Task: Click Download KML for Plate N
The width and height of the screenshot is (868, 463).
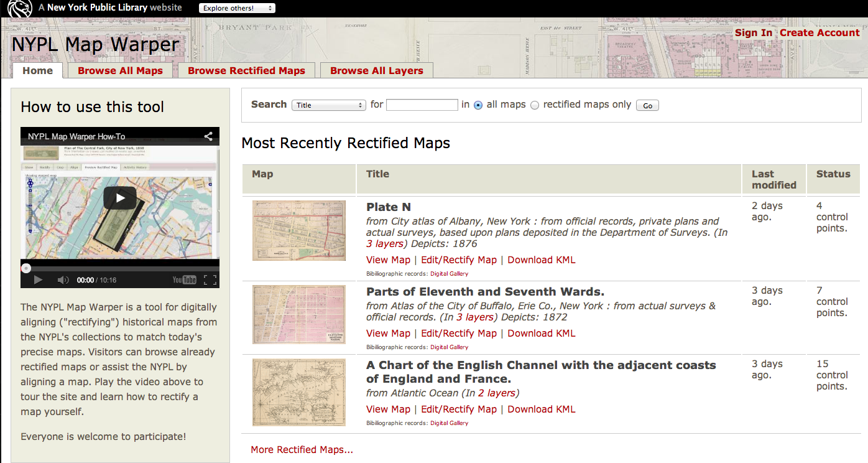Action: click(542, 260)
